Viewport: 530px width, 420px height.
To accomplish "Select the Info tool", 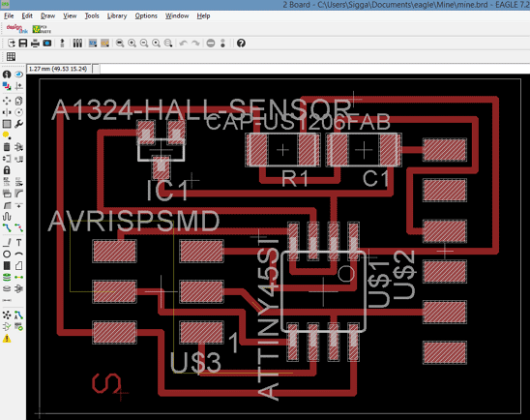I will [x=7, y=75].
